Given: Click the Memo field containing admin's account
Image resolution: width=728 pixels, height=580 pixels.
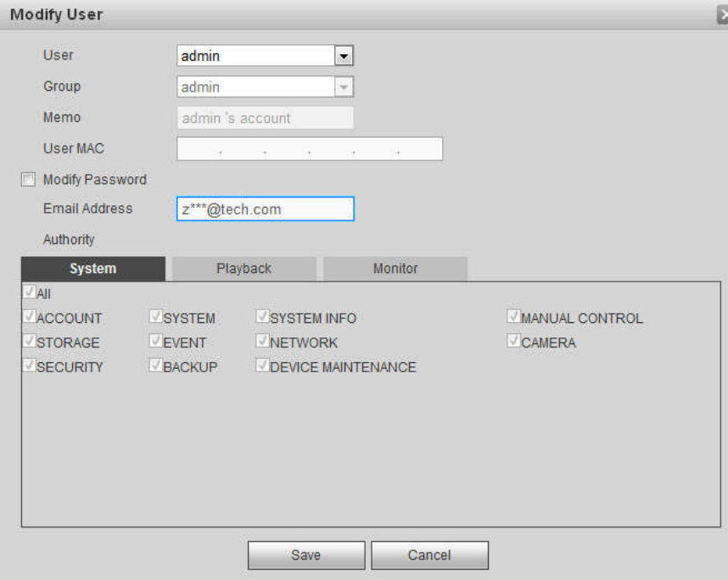Looking at the screenshot, I should tap(265, 118).
